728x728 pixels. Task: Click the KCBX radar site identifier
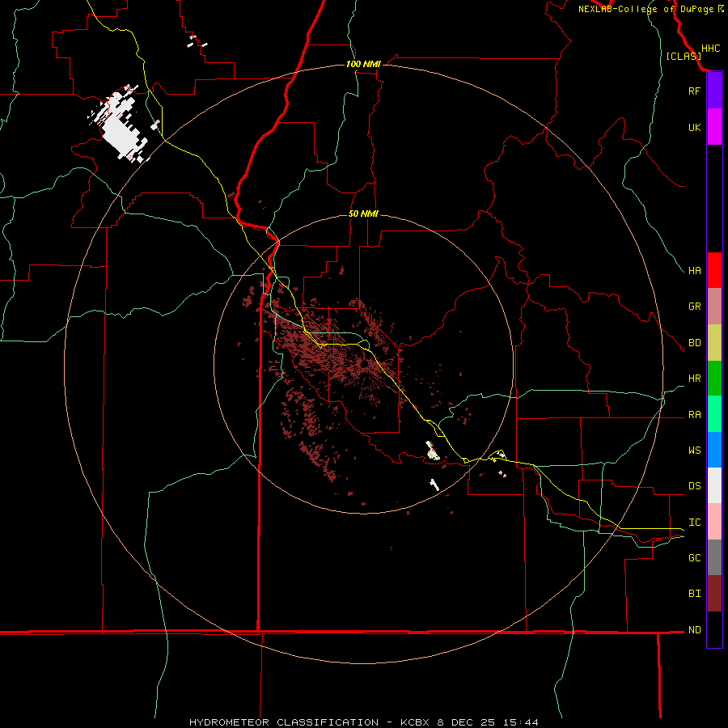pyautogui.click(x=415, y=722)
